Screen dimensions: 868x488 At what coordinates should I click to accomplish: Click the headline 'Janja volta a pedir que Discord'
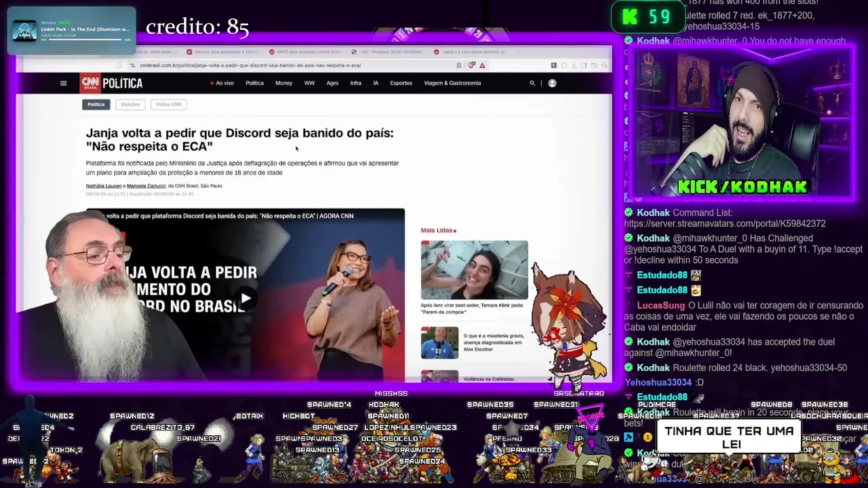(239, 140)
